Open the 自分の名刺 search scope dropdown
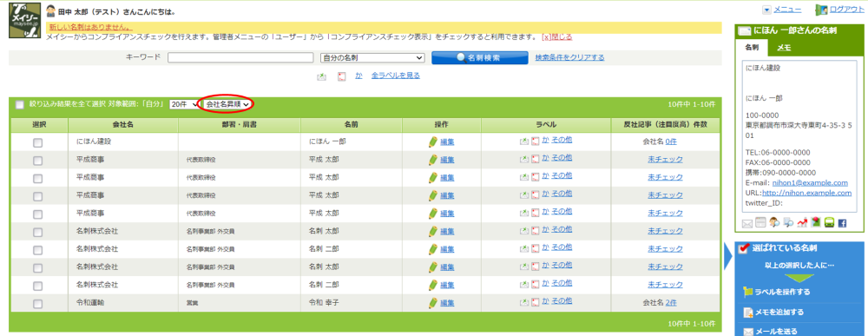 point(372,57)
